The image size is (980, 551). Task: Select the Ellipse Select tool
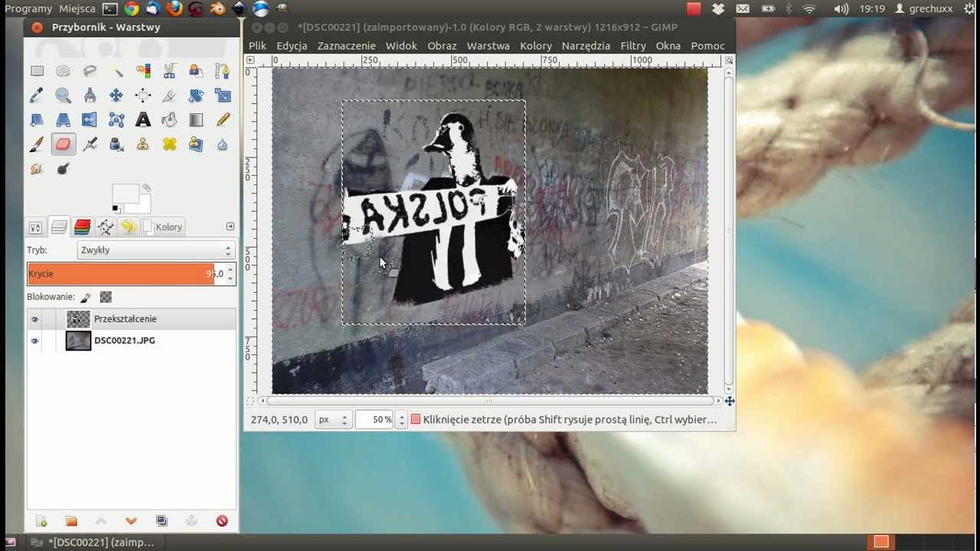63,71
